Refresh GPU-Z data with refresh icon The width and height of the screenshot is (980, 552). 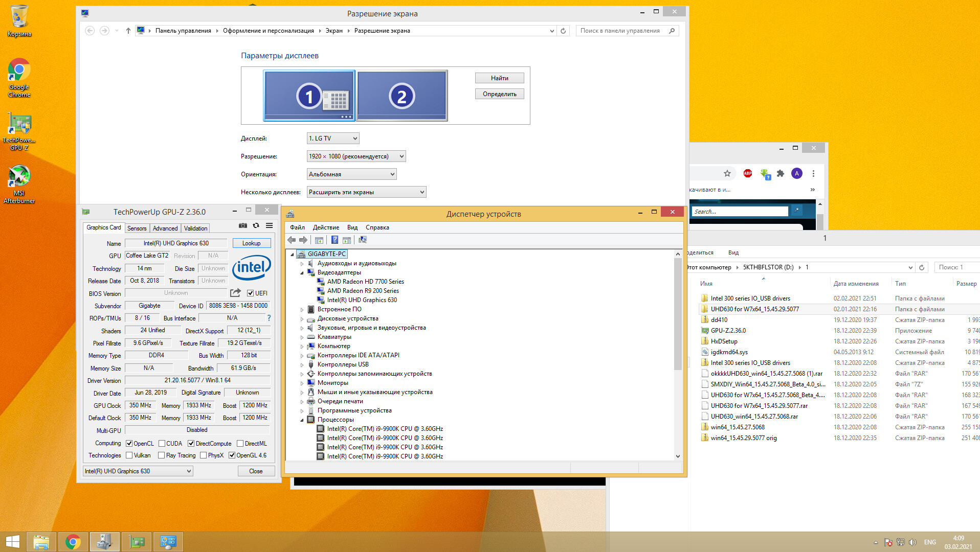[x=256, y=225]
